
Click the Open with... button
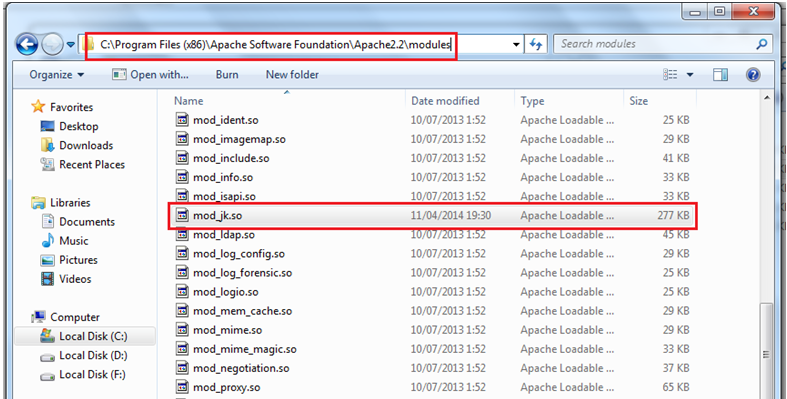(x=150, y=75)
